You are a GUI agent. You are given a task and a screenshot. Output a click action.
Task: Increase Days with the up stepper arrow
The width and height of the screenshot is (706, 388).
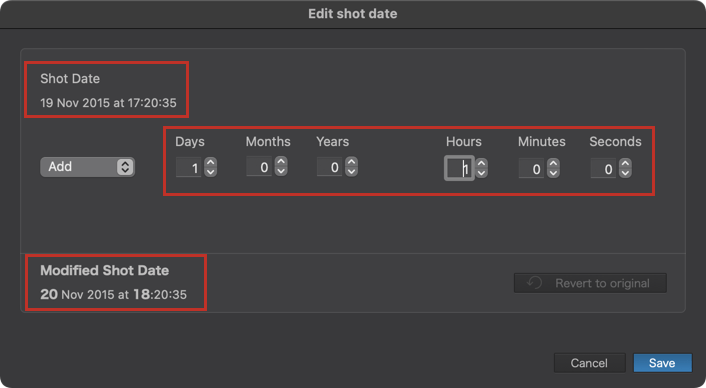click(x=210, y=162)
